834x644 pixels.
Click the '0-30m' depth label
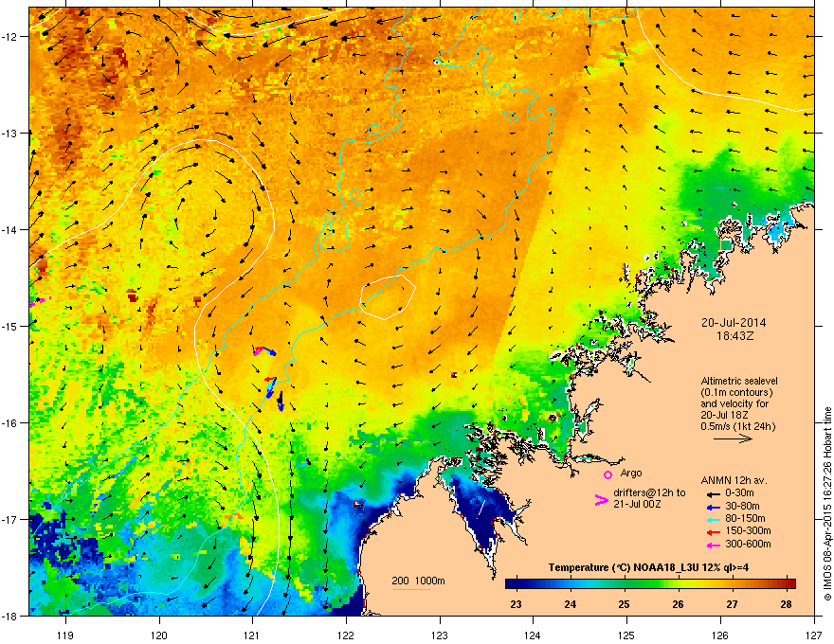(x=739, y=493)
